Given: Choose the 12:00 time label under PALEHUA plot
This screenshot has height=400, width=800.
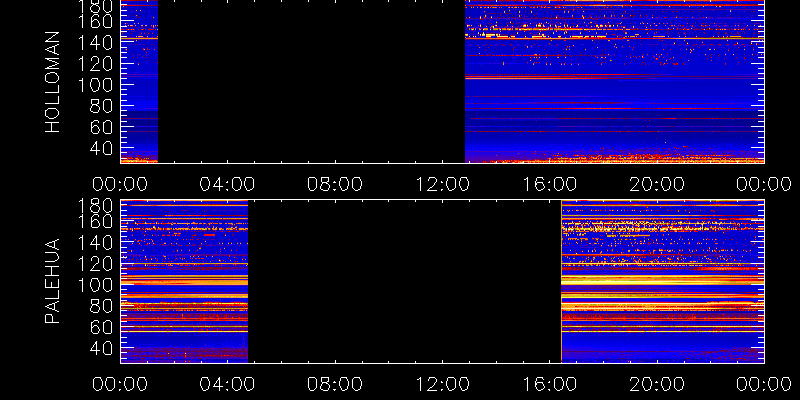Looking at the screenshot, I should 442,384.
